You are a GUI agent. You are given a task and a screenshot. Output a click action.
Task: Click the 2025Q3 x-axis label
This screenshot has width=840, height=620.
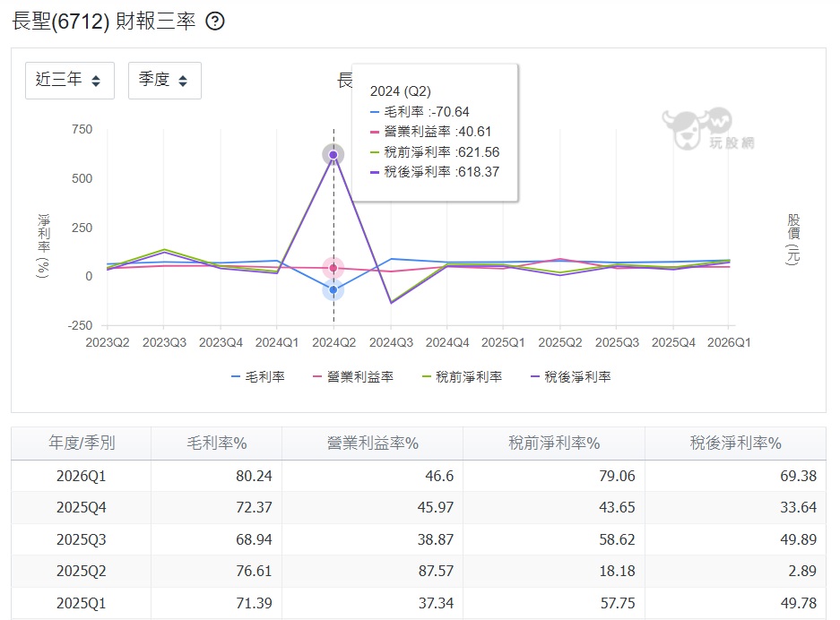point(617,342)
